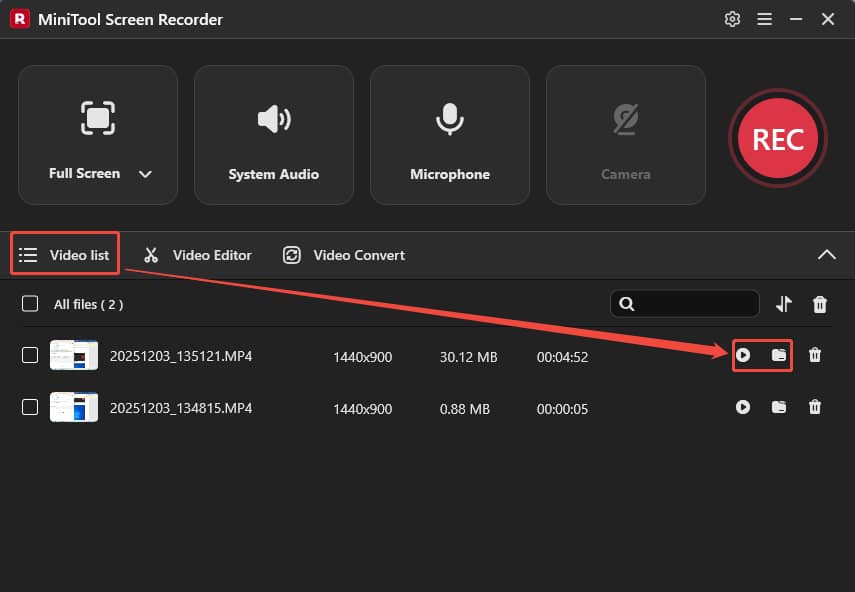The width and height of the screenshot is (855, 592).
Task: Click the sort recordings icon
Action: pos(784,303)
